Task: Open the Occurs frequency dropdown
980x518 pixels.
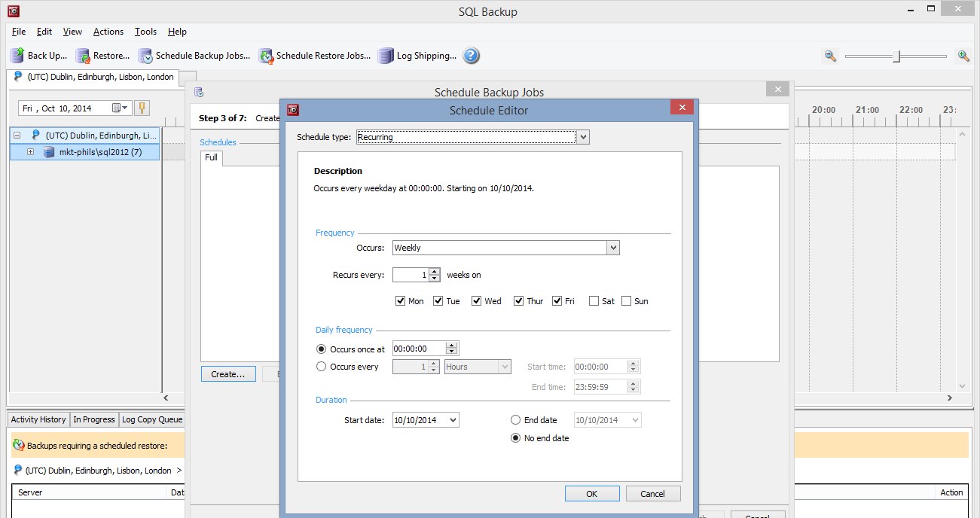Action: point(613,248)
